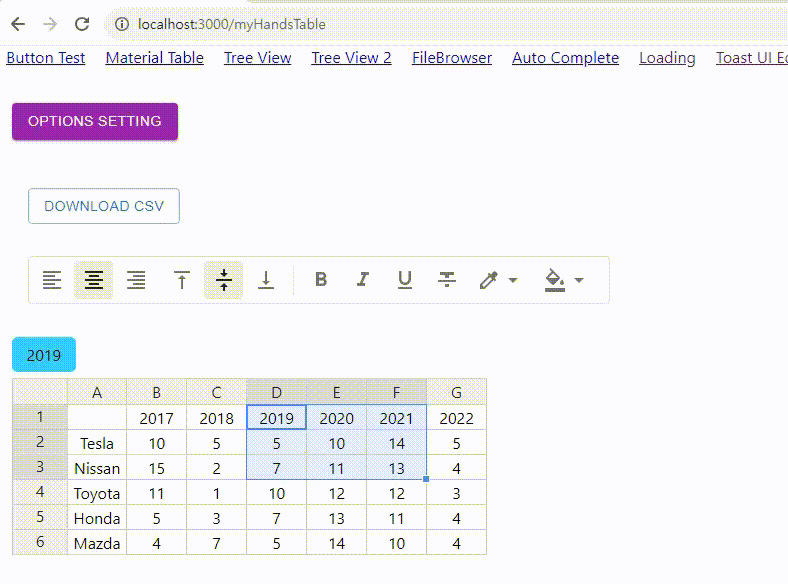Image resolution: width=788 pixels, height=584 pixels.
Task: Open the Button Test link
Action: pos(46,58)
